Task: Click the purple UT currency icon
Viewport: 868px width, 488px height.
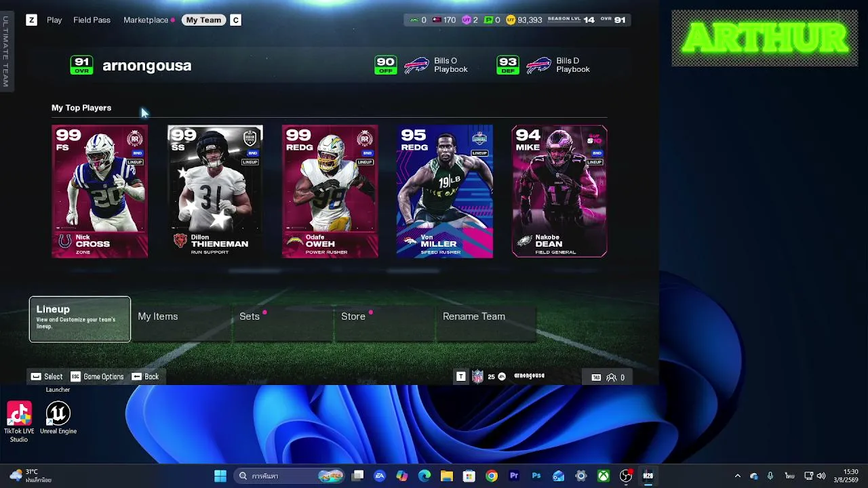Action: point(466,20)
